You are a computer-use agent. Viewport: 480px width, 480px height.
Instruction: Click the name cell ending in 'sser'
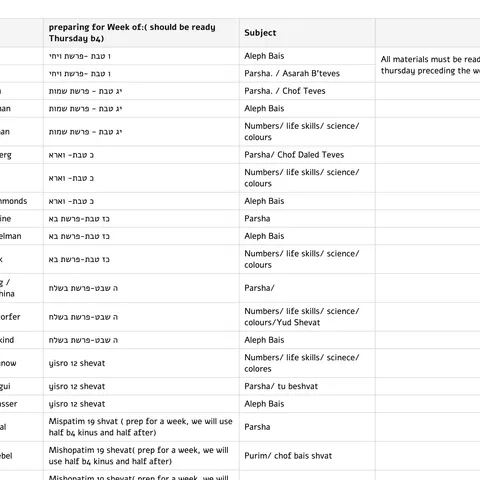[x=21, y=404]
